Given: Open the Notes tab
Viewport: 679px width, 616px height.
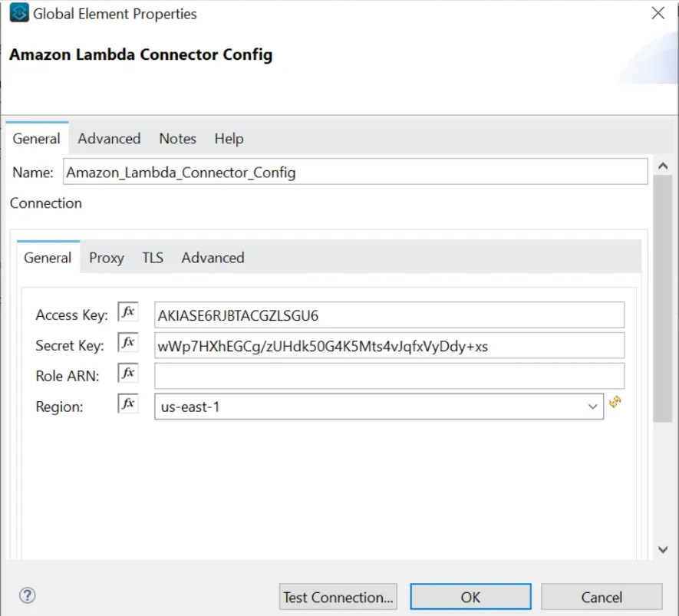Looking at the screenshot, I should (x=177, y=139).
